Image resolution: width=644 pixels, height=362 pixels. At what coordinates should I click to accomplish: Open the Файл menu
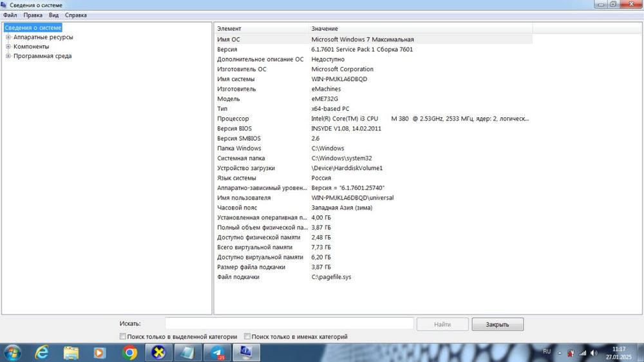click(10, 15)
